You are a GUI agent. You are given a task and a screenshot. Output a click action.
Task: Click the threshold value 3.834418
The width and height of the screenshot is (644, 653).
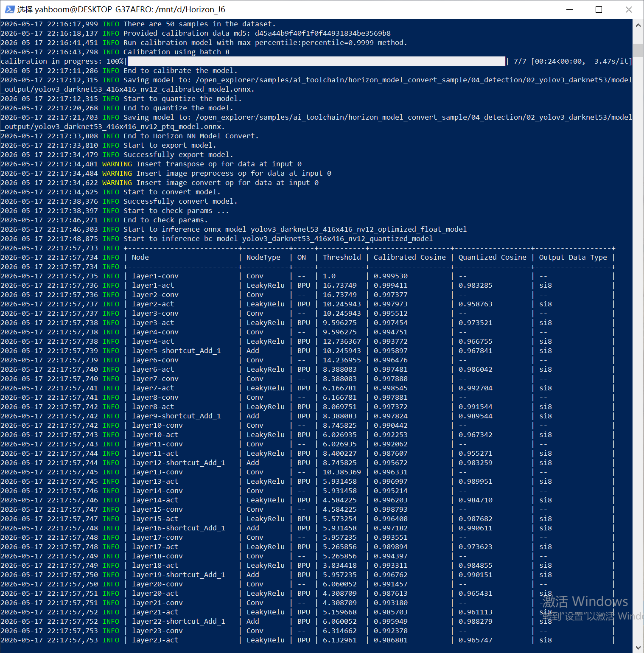340,565
